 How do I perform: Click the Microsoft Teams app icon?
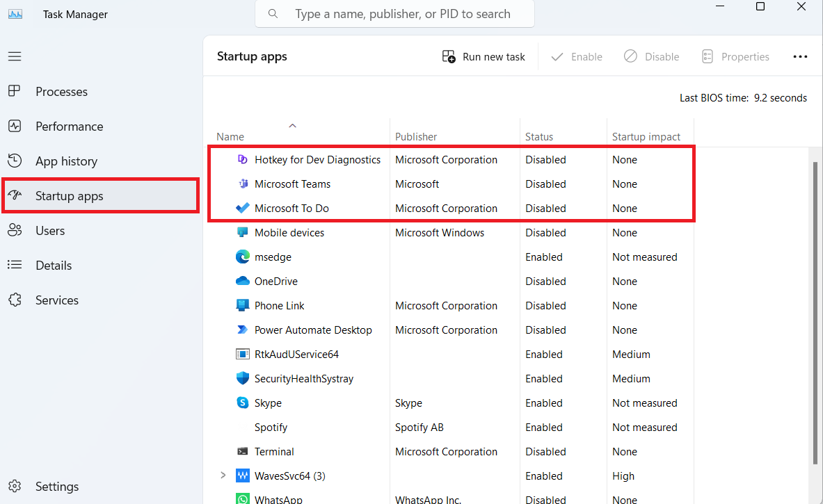click(243, 184)
